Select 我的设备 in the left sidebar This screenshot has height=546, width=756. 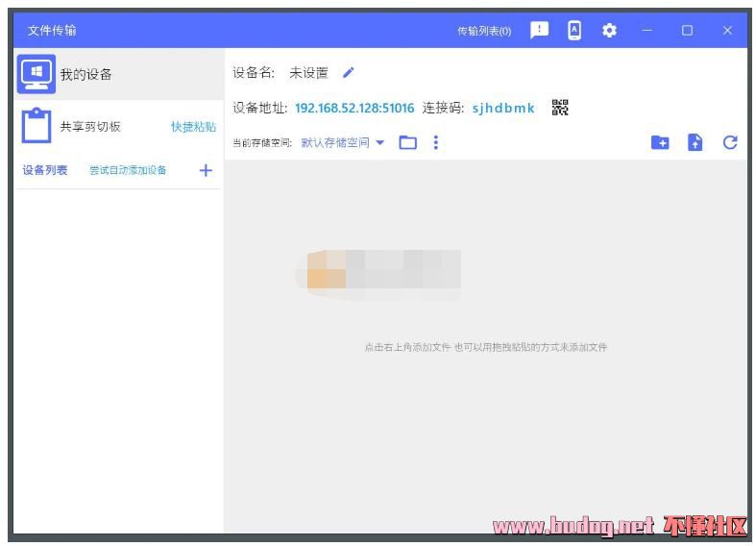[x=86, y=74]
